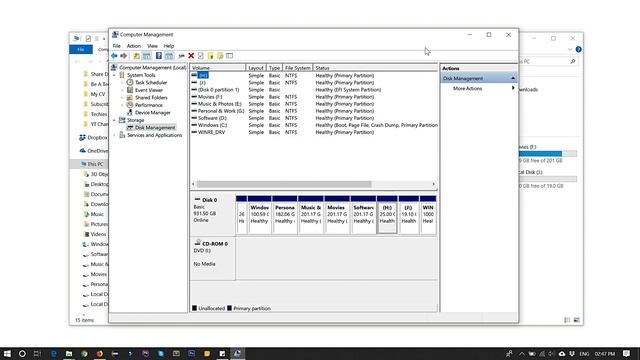640x360 pixels.
Task: Click the search box in File Explorer window
Action: click(547, 61)
